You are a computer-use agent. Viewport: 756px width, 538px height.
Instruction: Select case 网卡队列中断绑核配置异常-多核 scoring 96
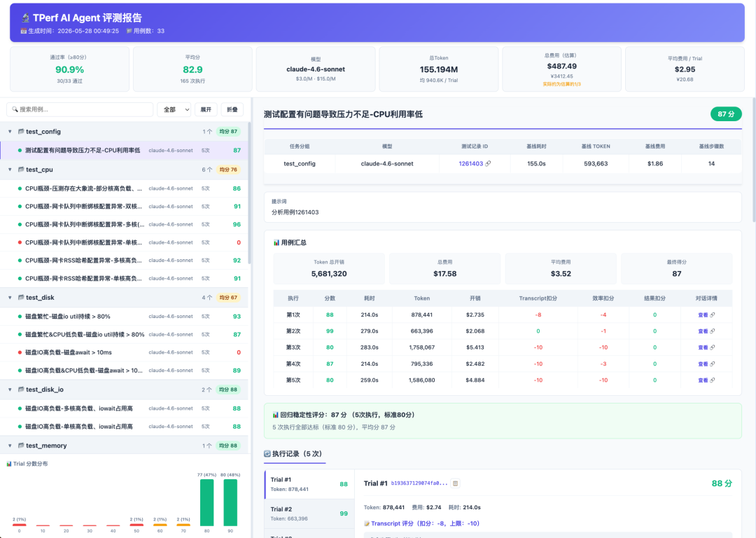(x=124, y=224)
